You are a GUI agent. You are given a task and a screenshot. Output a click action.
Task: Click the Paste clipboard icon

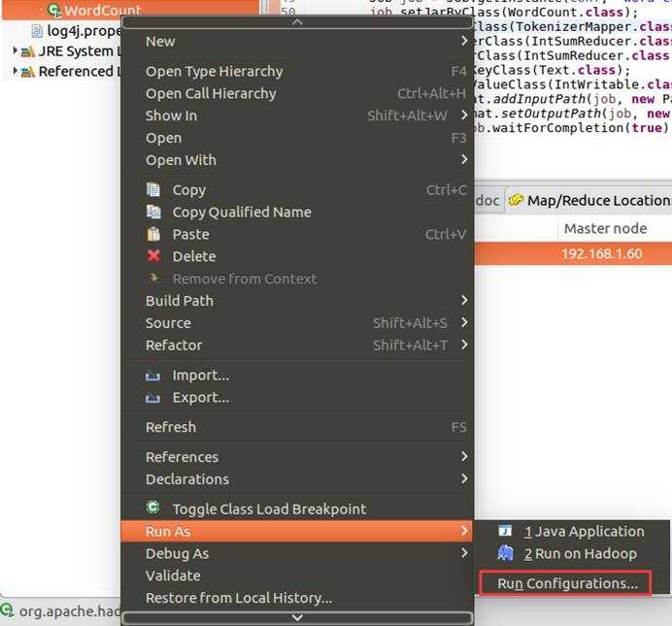pos(153,234)
